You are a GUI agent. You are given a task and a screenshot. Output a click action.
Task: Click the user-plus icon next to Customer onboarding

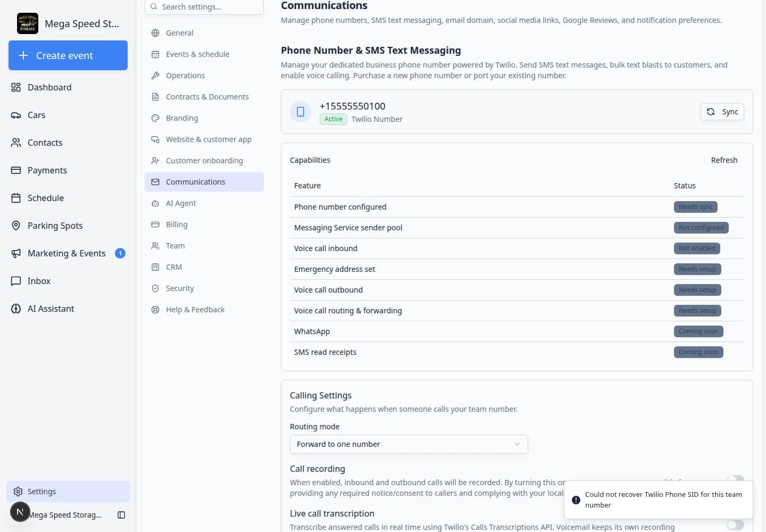click(x=155, y=161)
